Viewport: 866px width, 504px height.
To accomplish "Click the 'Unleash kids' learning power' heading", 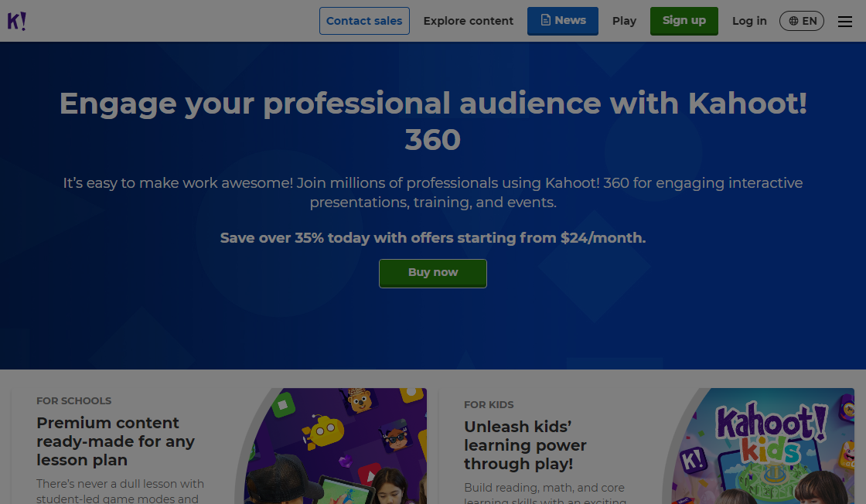I will tap(525, 445).
